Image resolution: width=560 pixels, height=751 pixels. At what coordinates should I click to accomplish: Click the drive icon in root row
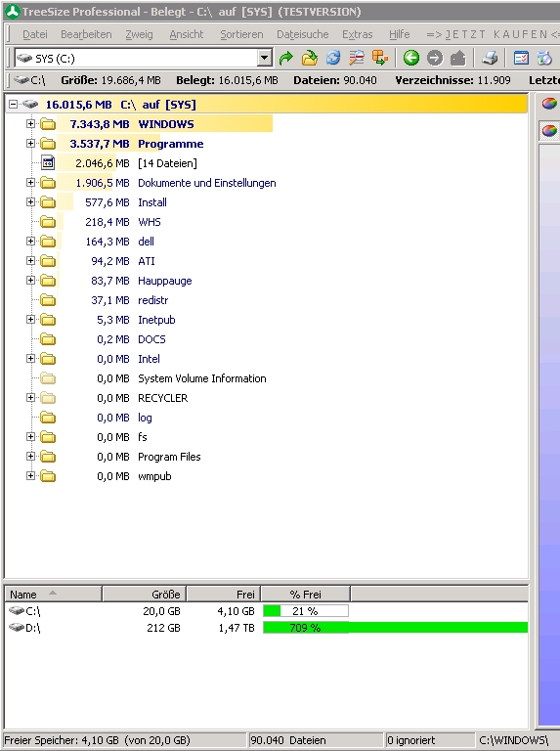coord(30,104)
